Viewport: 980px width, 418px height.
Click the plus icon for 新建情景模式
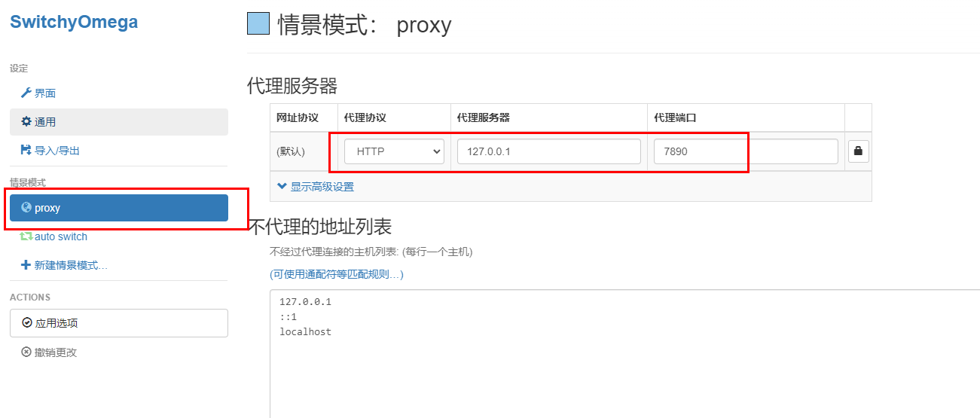26,265
